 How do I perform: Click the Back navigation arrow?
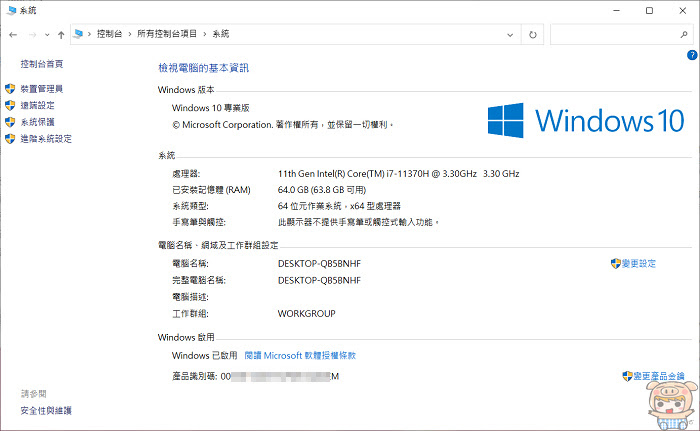click(x=13, y=34)
